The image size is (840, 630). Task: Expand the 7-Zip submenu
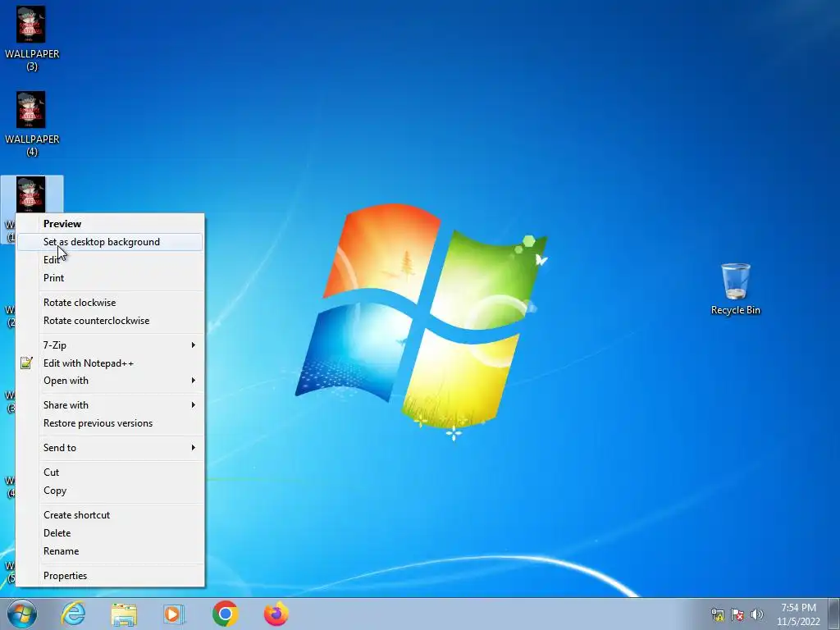[111, 345]
